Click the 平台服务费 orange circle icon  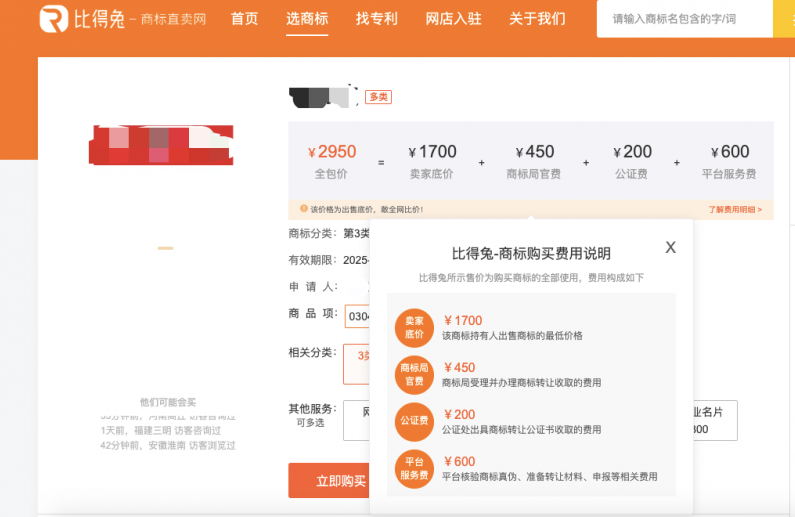point(414,469)
